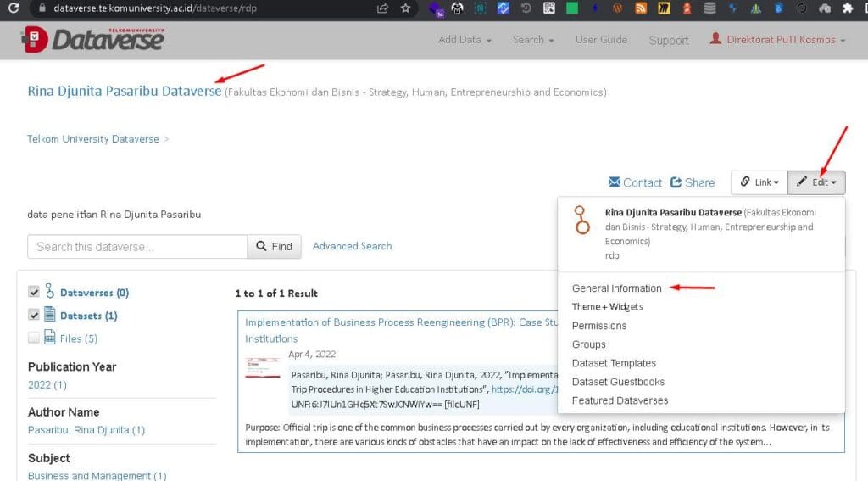The image size is (868, 481).
Task: Open Featured Dataverses from Edit menu
Action: click(x=620, y=400)
